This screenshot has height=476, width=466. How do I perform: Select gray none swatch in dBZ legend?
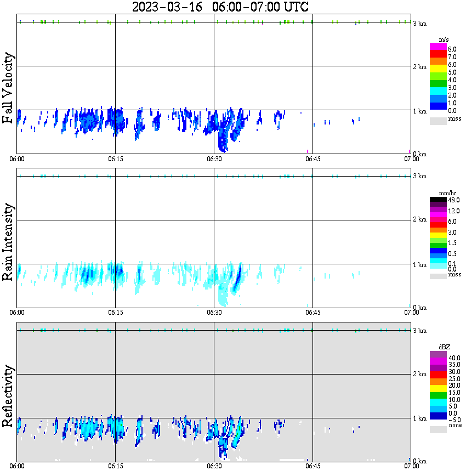[x=438, y=429]
